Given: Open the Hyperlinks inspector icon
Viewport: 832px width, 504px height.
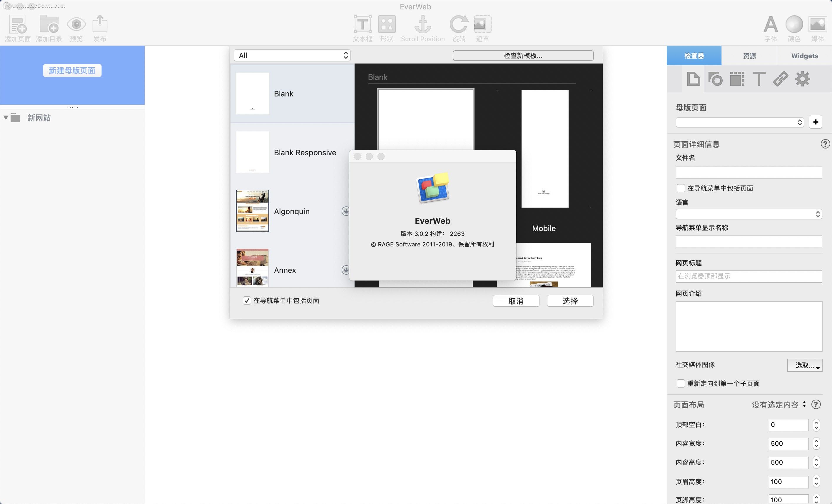Looking at the screenshot, I should (781, 79).
